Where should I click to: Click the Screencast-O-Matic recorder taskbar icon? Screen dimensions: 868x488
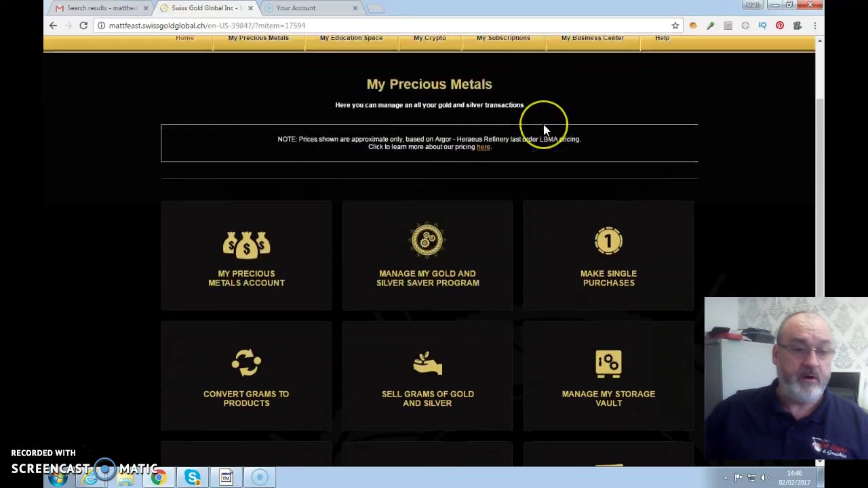click(x=260, y=478)
